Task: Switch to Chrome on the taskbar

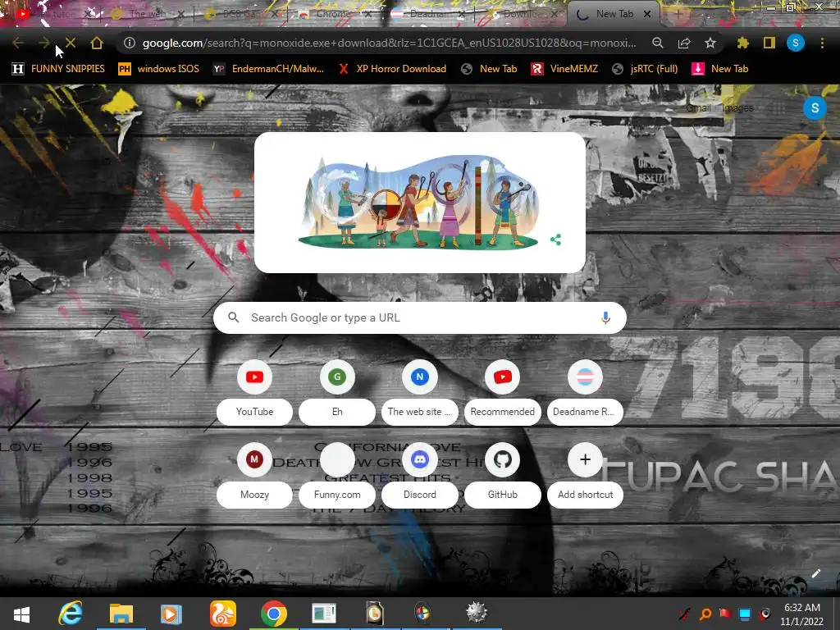Action: pyautogui.click(x=274, y=614)
